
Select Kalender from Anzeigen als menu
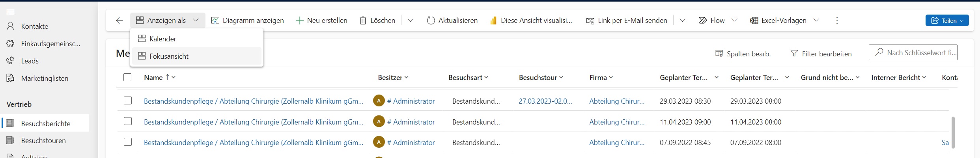[x=163, y=39]
